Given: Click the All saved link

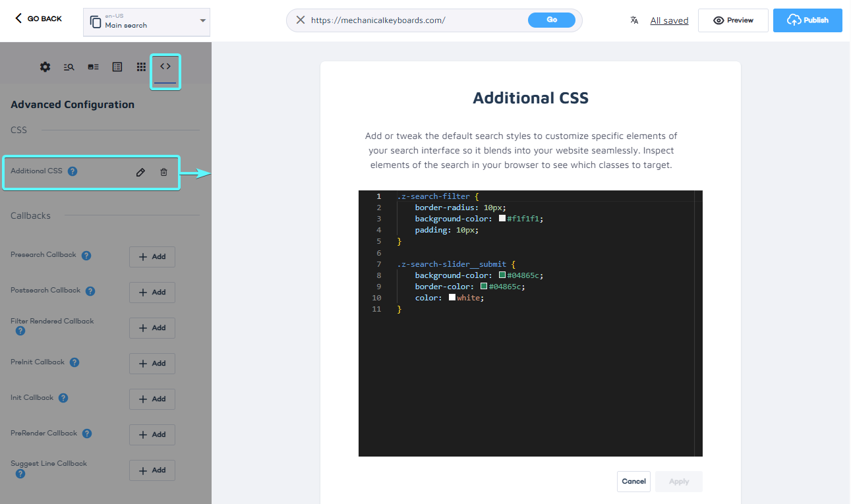Looking at the screenshot, I should click(x=669, y=20).
